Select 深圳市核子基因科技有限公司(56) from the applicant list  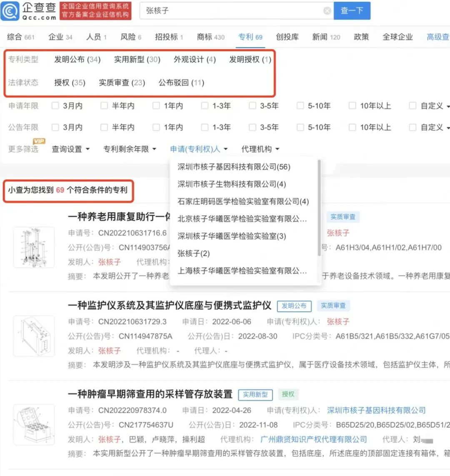(x=234, y=167)
